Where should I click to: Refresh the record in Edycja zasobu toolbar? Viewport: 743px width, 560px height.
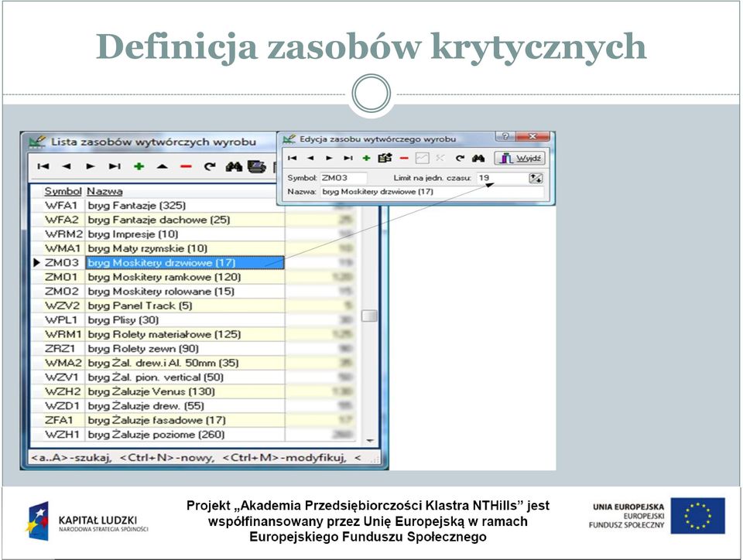[x=459, y=158]
